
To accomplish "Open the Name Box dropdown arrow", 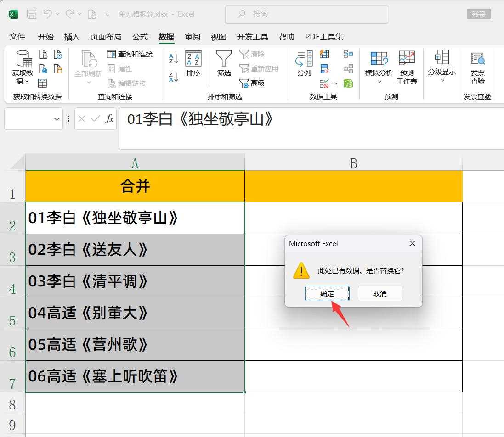I will point(57,119).
